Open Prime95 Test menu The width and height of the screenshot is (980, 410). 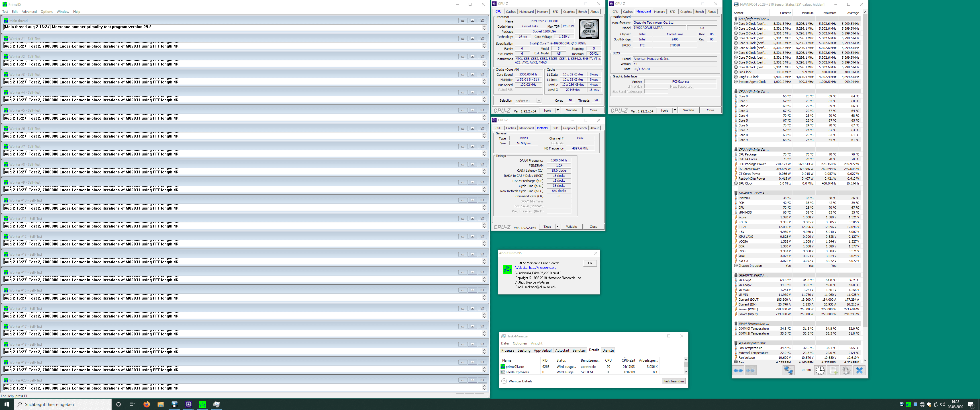5,12
